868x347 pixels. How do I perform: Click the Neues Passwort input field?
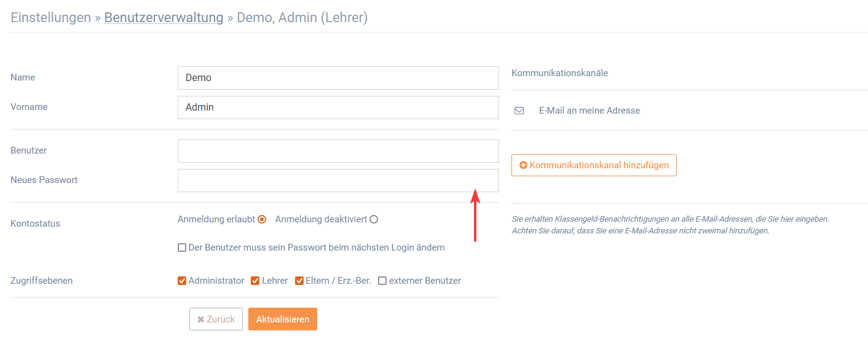click(x=338, y=181)
